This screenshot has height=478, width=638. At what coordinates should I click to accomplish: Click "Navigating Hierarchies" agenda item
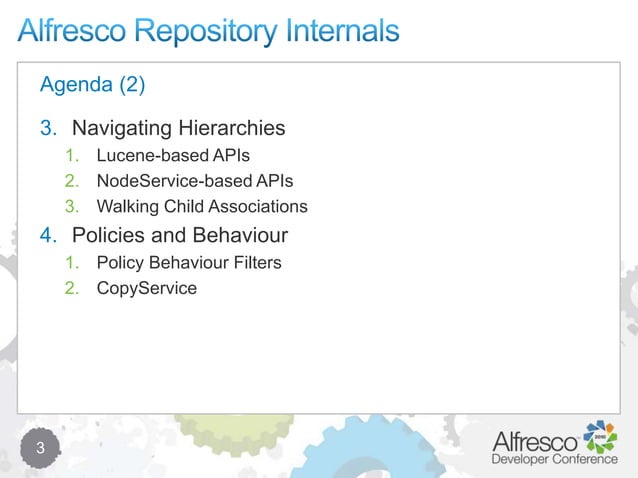click(x=179, y=128)
